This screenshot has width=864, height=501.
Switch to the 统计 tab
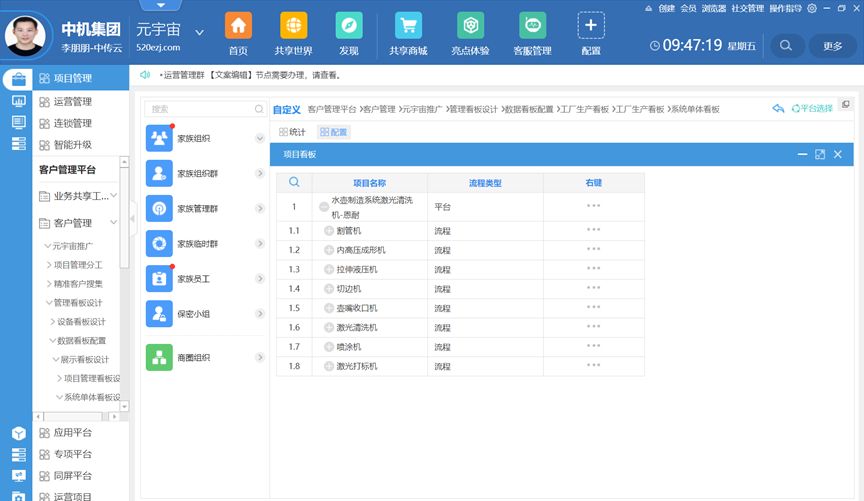click(292, 132)
